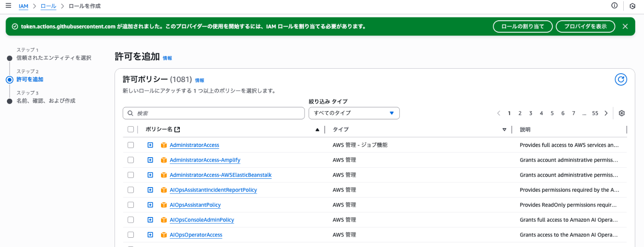Select the AIOpsAssistantPolicy checkbox

tap(131, 205)
